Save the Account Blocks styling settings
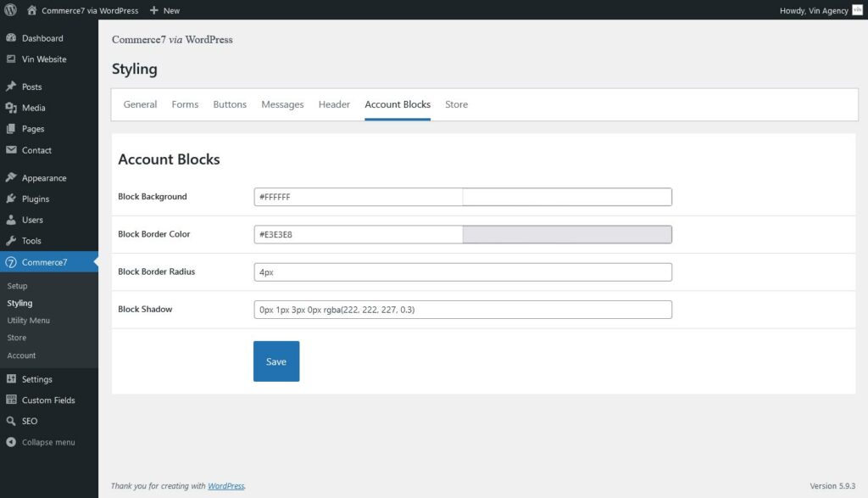Viewport: 868px width, 498px height. 275,361
